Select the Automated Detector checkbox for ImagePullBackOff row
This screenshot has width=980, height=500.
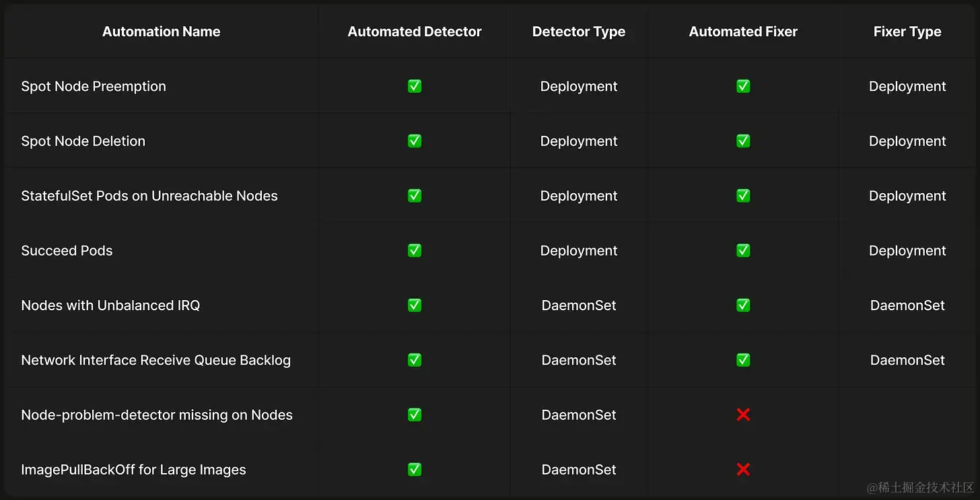point(415,470)
